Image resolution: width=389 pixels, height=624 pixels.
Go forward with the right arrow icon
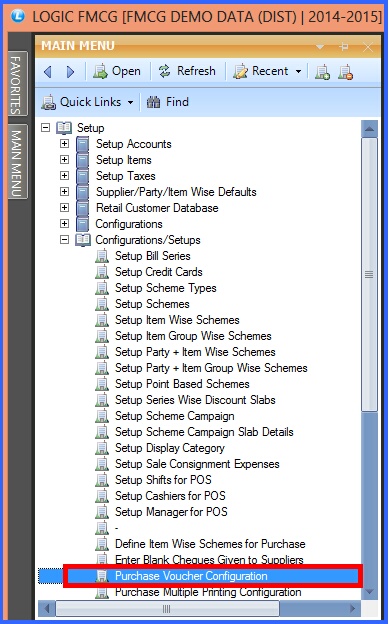pos(70,72)
